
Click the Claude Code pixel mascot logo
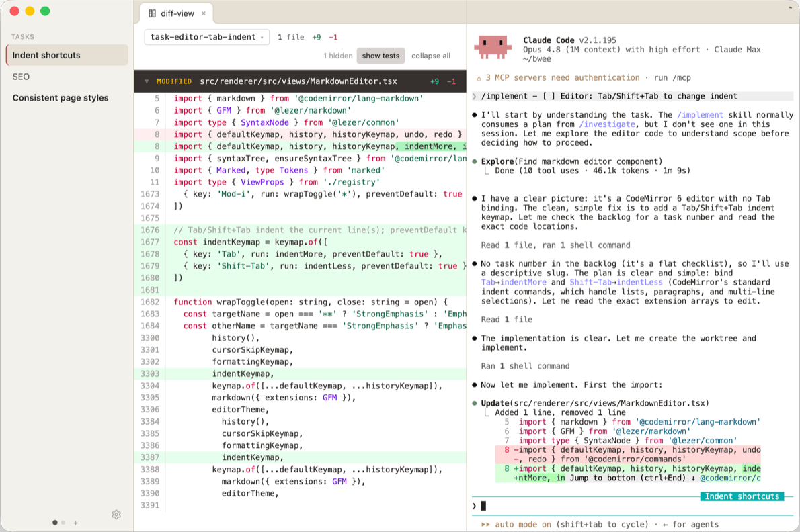[492, 48]
